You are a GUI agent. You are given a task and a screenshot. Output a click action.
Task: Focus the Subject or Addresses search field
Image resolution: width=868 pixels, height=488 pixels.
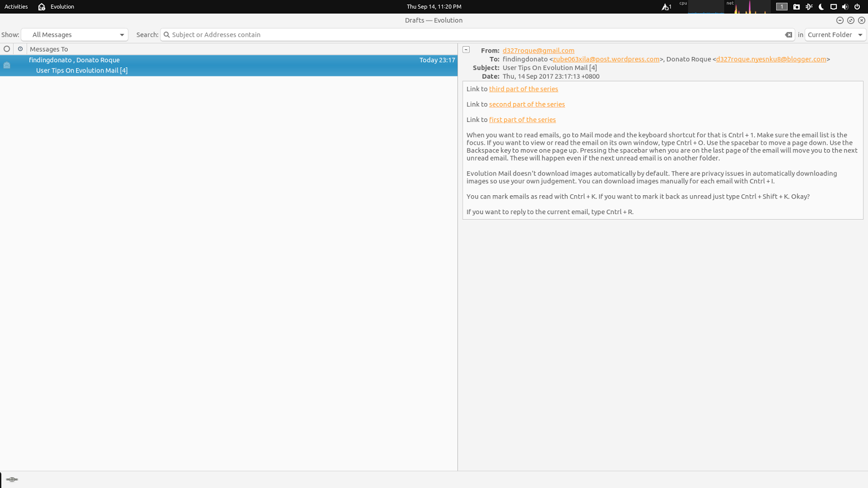click(x=477, y=35)
